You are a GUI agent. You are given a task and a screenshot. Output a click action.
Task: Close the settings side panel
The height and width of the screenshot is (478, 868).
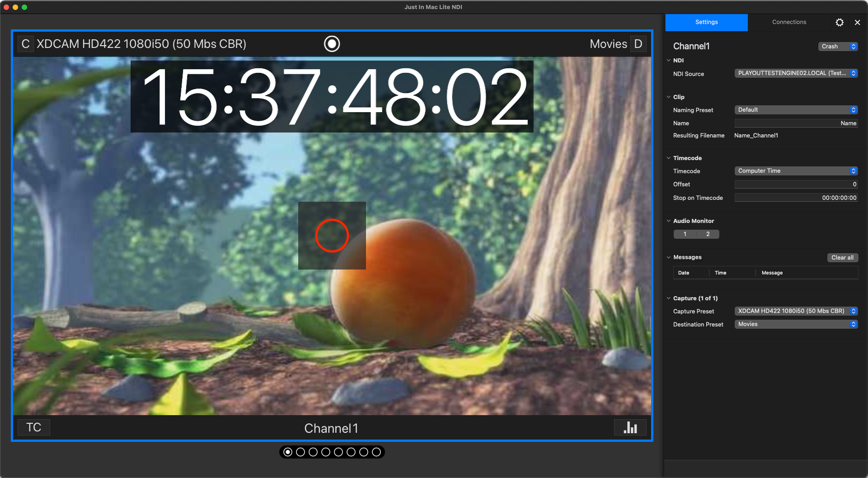point(857,22)
